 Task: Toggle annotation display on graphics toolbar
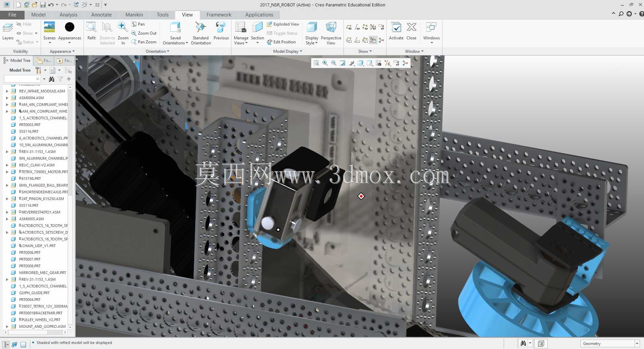(396, 63)
